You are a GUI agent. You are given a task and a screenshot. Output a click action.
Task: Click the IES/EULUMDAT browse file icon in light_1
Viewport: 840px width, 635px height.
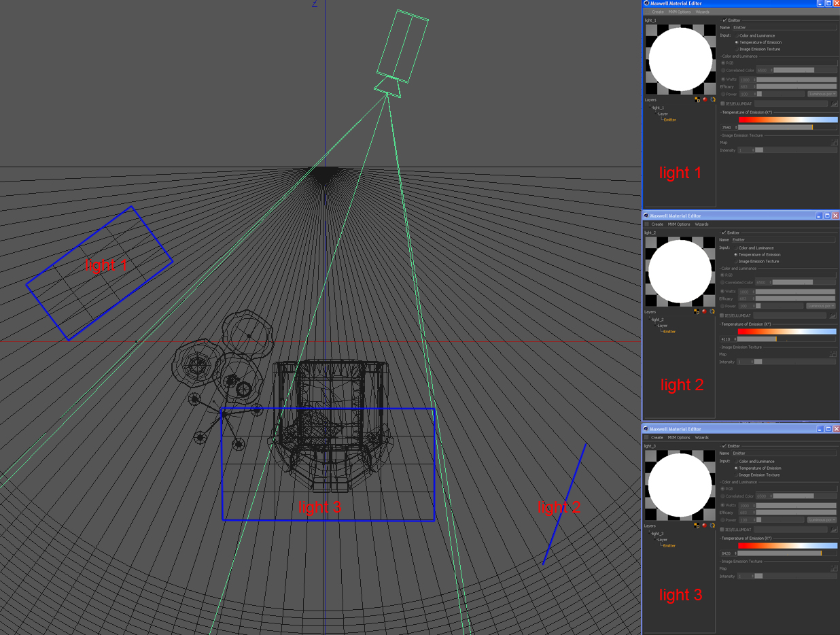(x=834, y=103)
